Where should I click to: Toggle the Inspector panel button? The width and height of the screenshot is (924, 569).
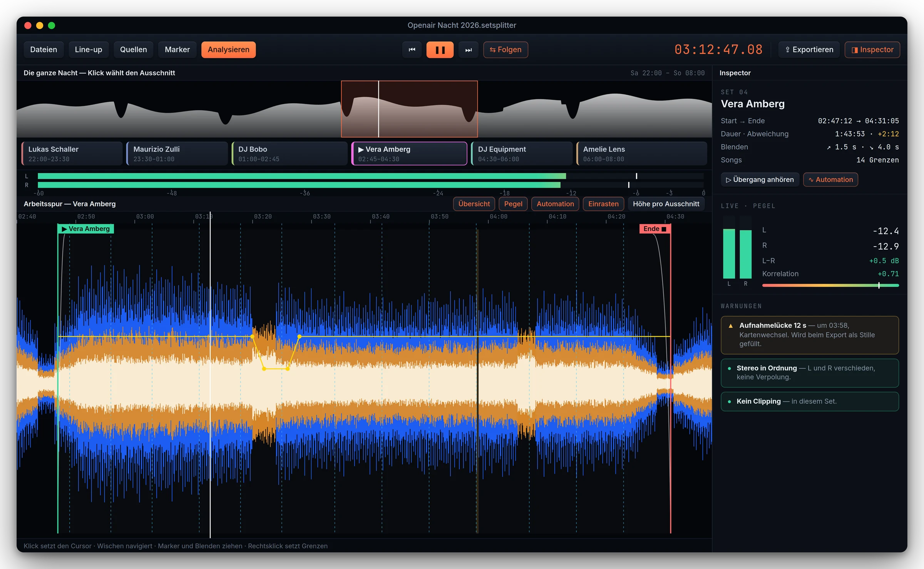click(x=872, y=50)
